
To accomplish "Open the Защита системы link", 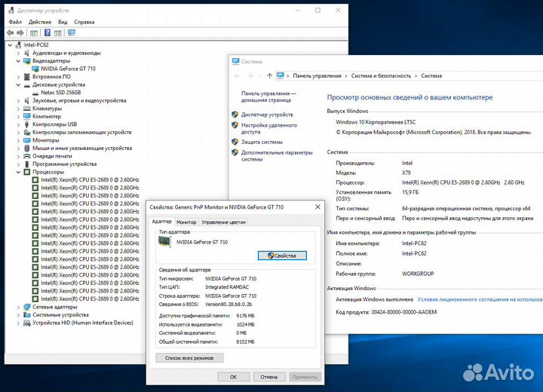I will [x=262, y=142].
